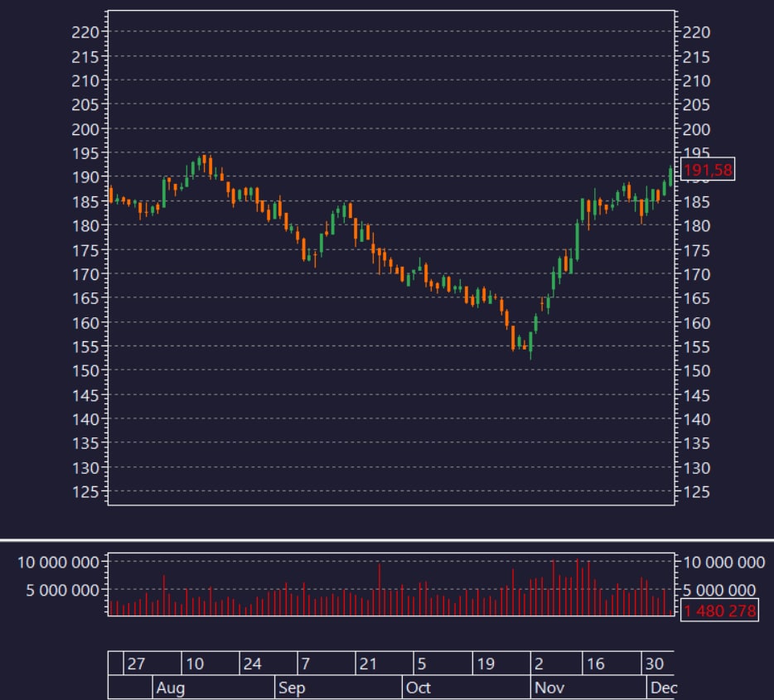This screenshot has height=700, width=774.
Task: Click 200 on the right price axis
Action: point(696,129)
